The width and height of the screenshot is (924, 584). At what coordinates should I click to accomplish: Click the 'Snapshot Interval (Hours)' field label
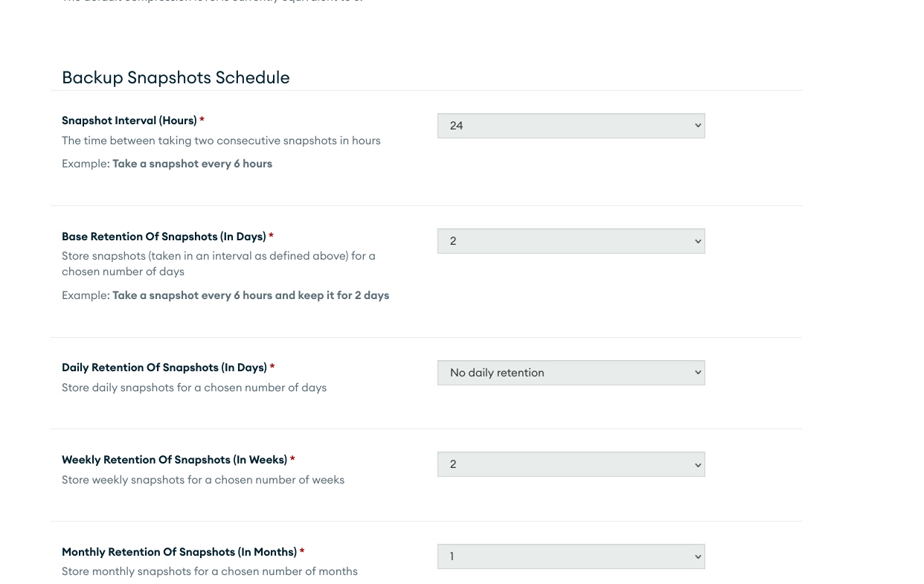tap(129, 121)
